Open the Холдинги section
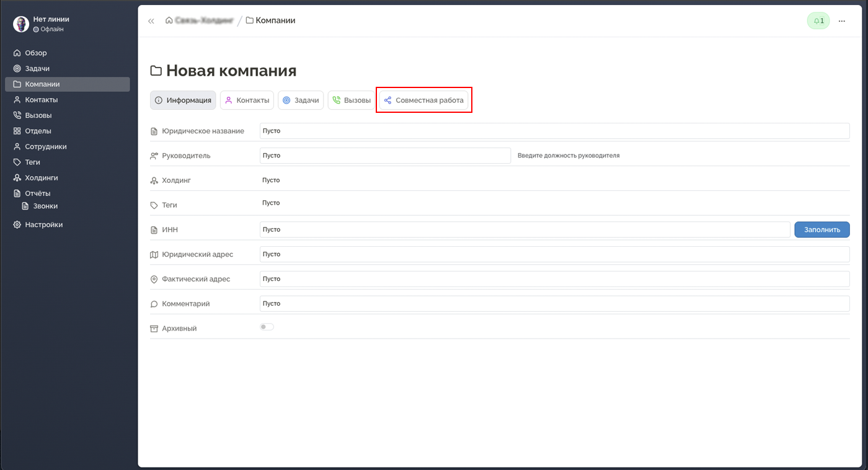Image resolution: width=868 pixels, height=470 pixels. pos(38,177)
